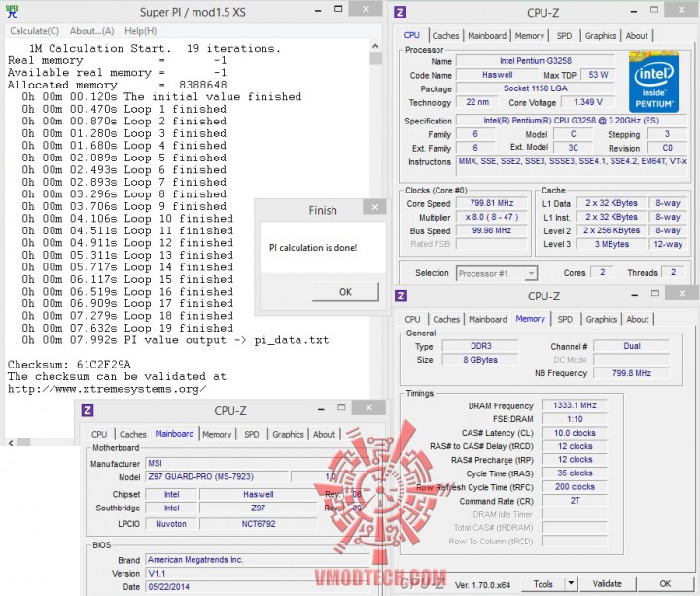Select CPU tab in CPU-Z Memory window
700x596 pixels.
click(412, 319)
